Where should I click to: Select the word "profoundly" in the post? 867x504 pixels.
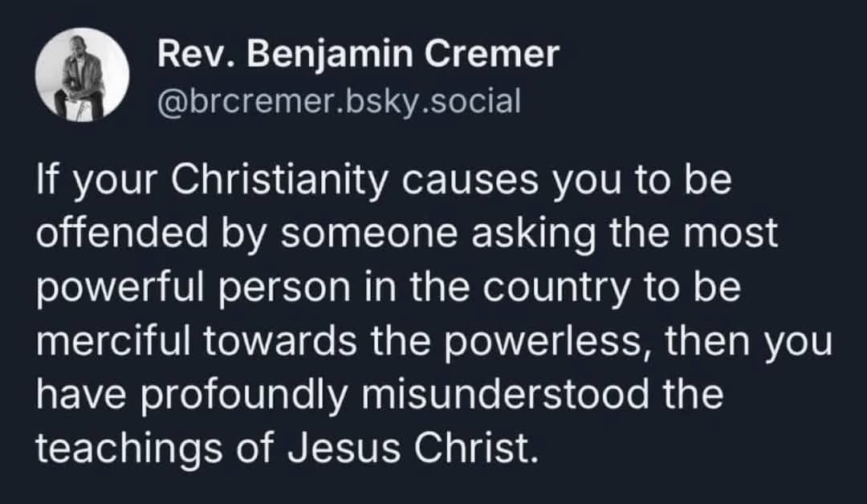[x=244, y=396]
